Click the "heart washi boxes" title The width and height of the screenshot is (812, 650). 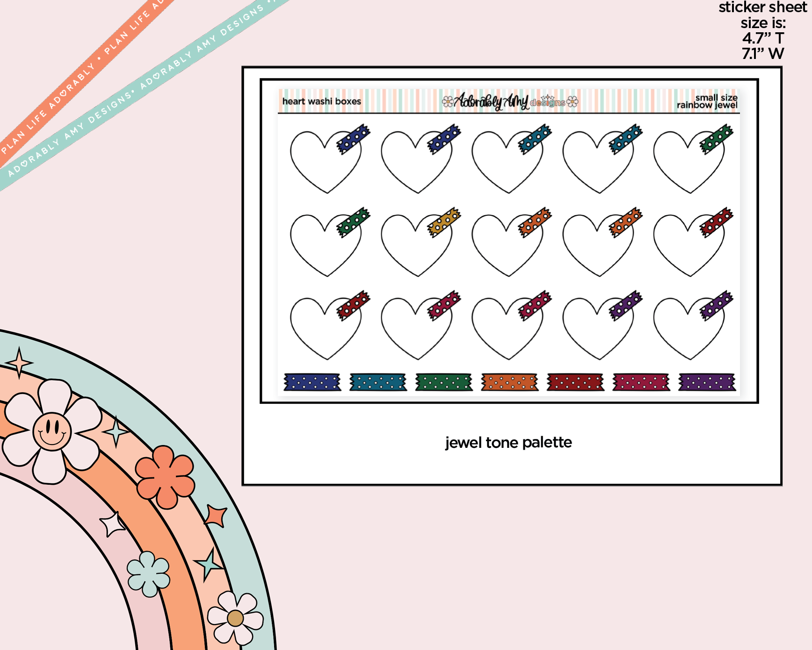322,102
